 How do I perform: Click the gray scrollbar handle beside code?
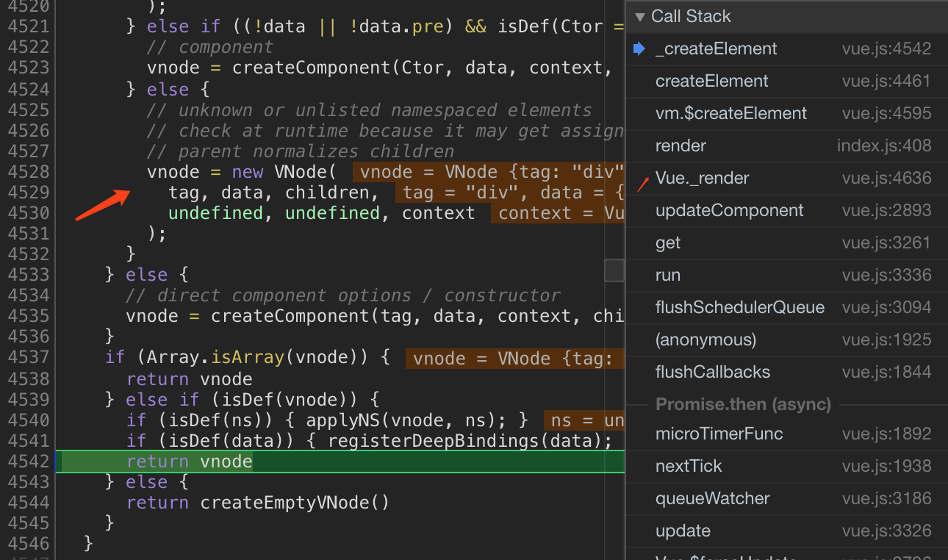click(614, 270)
